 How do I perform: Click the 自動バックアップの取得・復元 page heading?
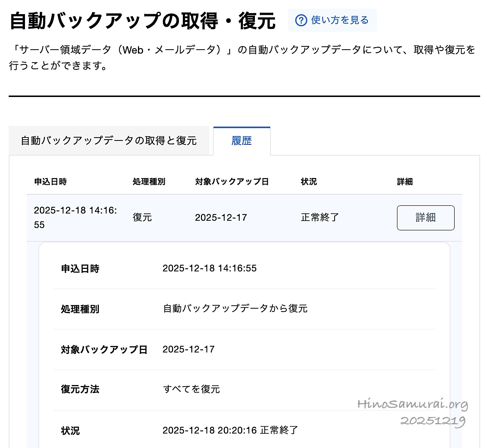(x=142, y=21)
